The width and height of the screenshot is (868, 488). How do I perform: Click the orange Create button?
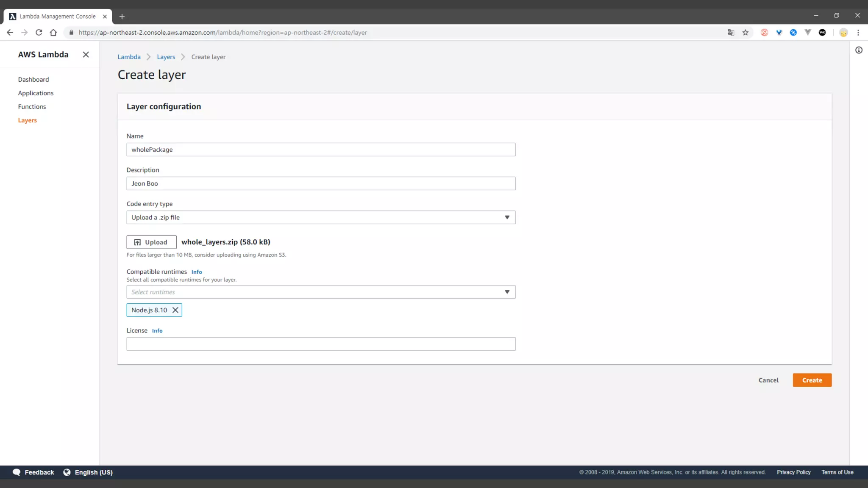[x=812, y=380]
